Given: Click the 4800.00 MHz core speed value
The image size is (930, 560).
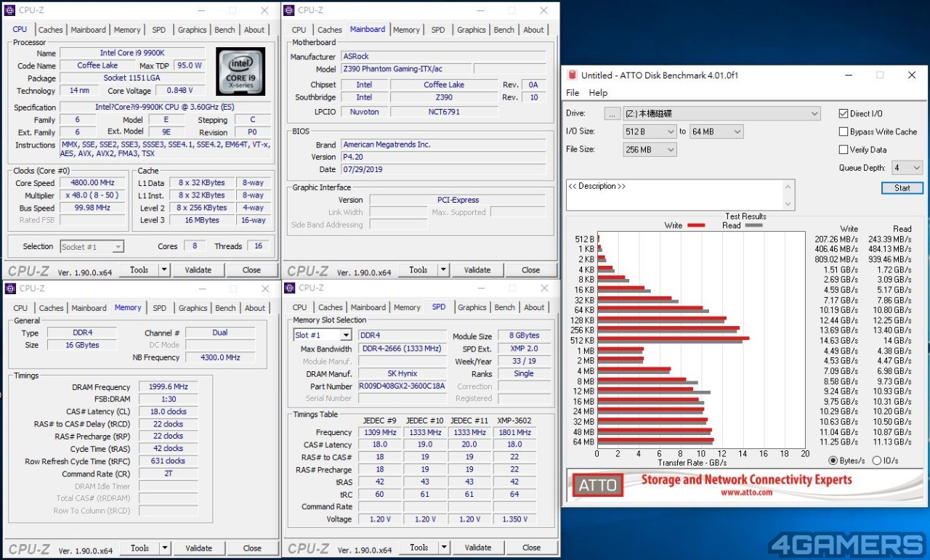Looking at the screenshot, I should tap(92, 183).
